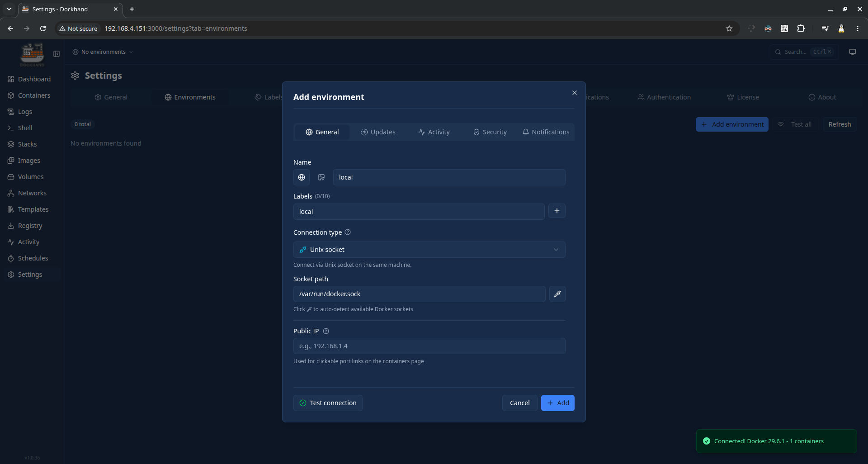This screenshot has width=868, height=464.
Task: Switch to the dialog's Activity tab
Action: (434, 132)
